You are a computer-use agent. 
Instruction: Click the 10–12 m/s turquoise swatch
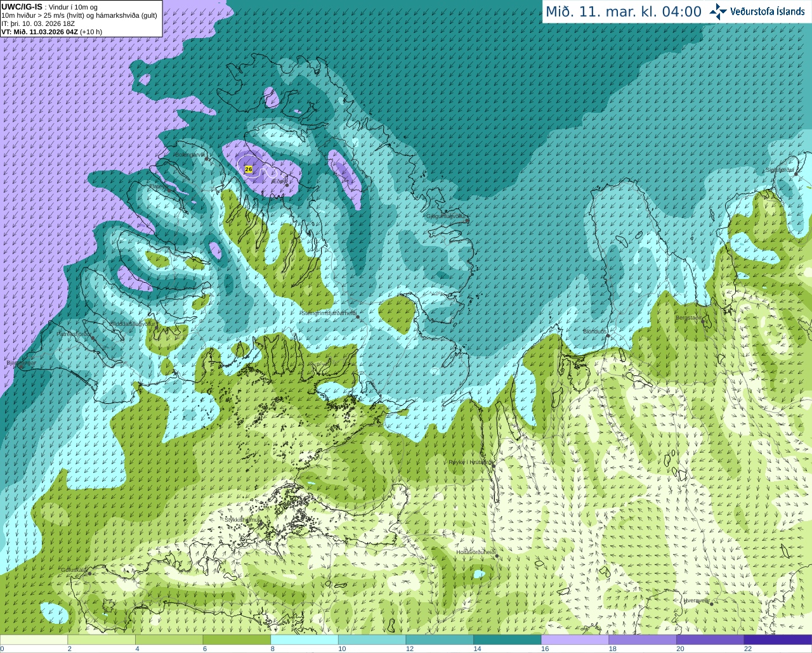(372, 640)
